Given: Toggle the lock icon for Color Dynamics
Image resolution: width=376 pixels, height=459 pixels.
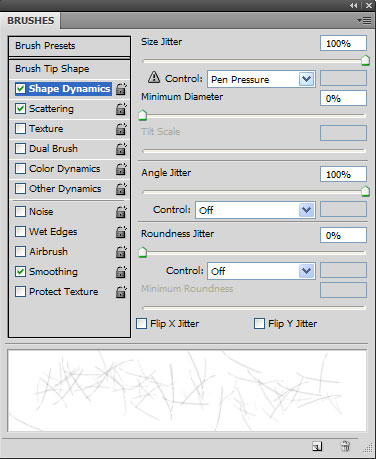Looking at the screenshot, I should point(121,169).
